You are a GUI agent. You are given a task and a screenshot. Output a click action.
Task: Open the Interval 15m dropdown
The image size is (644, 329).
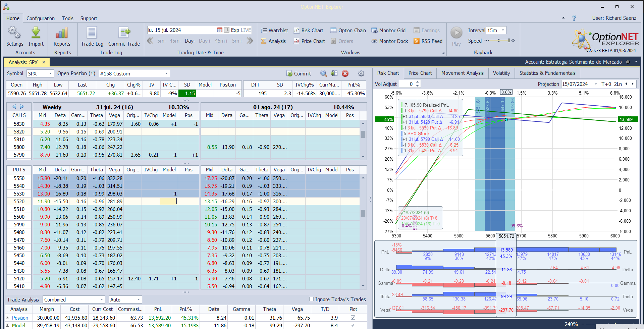[x=503, y=30]
